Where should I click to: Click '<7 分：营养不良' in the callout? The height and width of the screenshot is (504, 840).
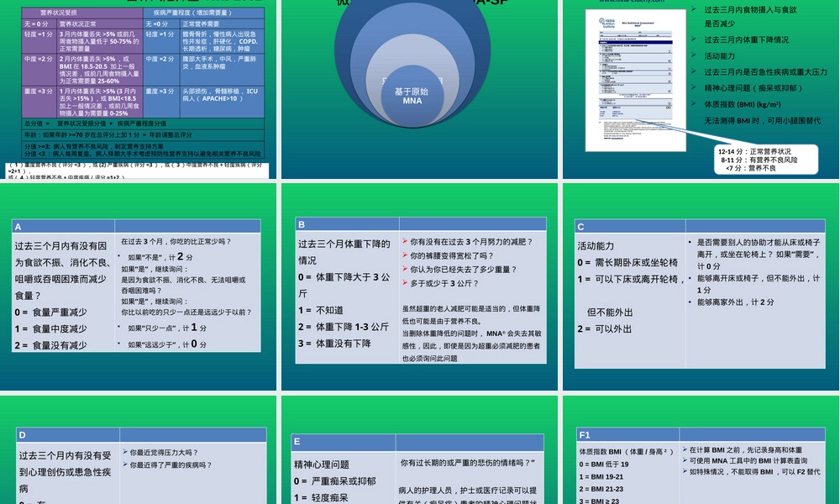click(x=750, y=168)
